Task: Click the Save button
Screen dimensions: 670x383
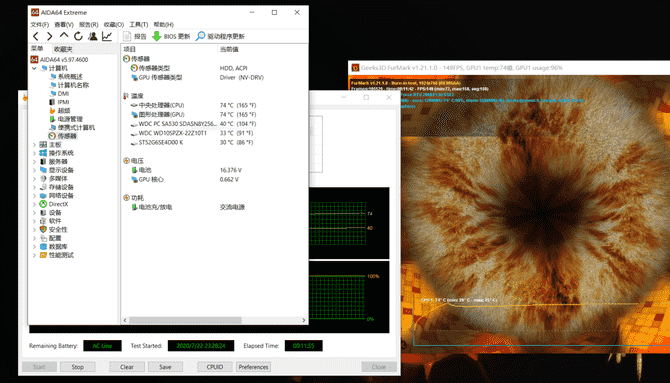Action: coord(165,367)
